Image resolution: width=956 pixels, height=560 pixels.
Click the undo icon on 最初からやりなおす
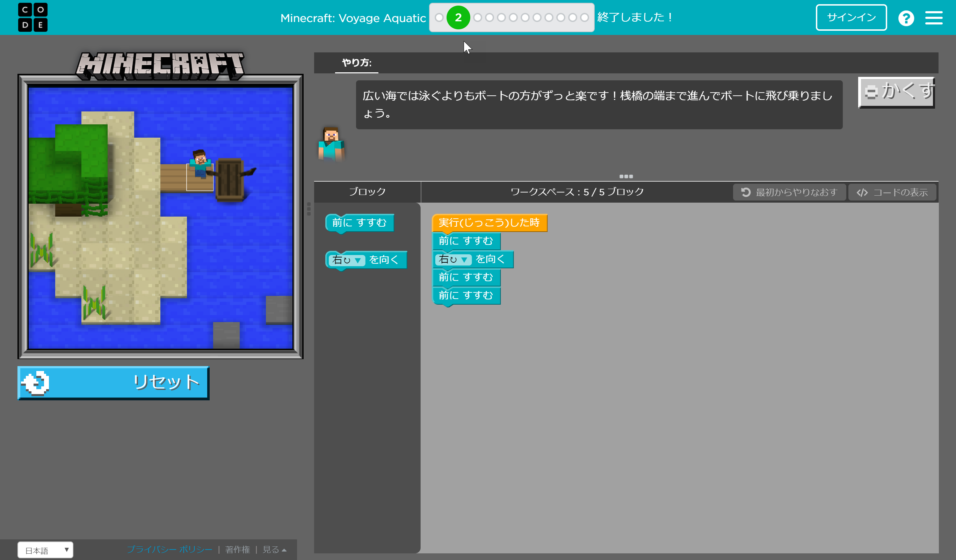coord(745,192)
